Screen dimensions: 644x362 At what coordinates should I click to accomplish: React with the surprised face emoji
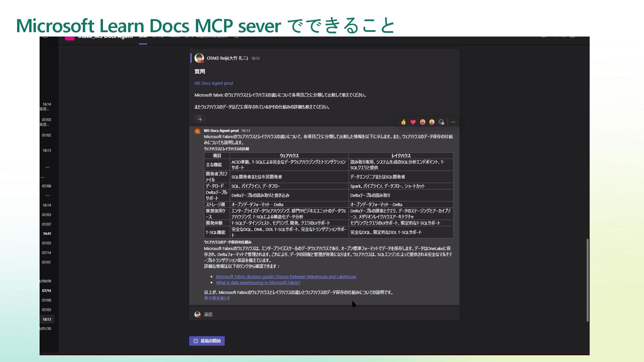pyautogui.click(x=432, y=122)
